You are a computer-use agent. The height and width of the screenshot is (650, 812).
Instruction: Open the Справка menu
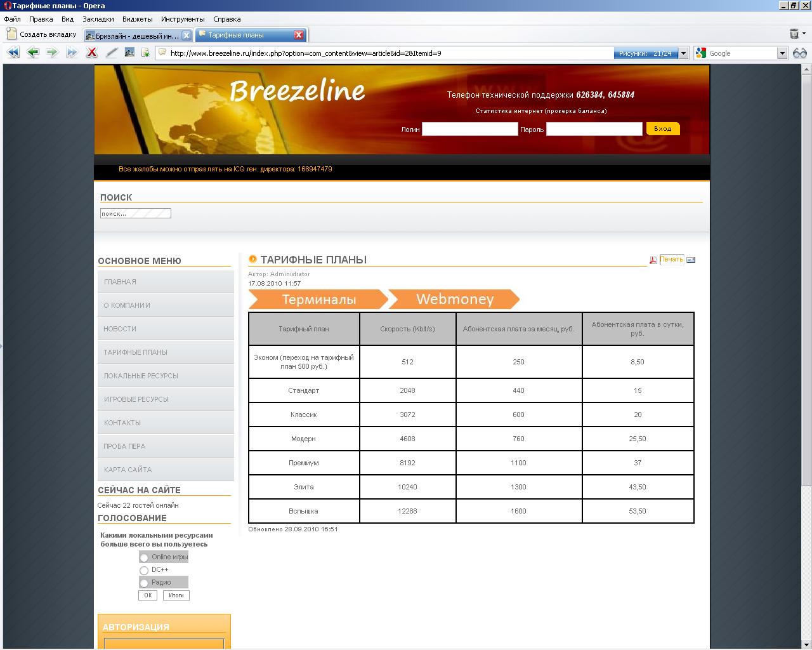coord(227,19)
